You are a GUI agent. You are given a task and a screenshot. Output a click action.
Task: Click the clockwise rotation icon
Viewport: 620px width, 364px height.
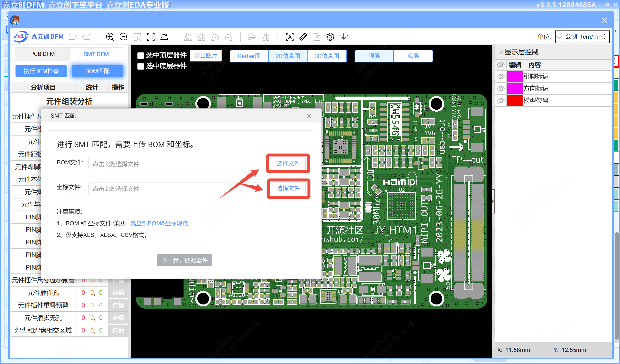[229, 37]
